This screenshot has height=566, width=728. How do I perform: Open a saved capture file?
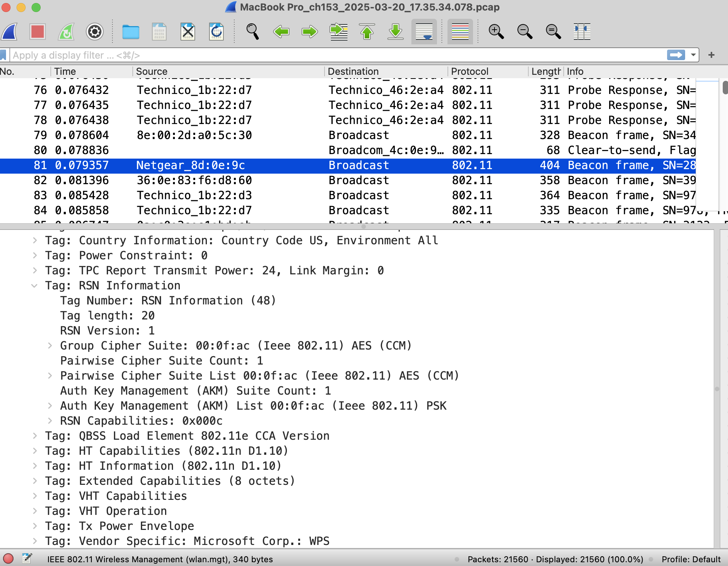[x=130, y=32]
